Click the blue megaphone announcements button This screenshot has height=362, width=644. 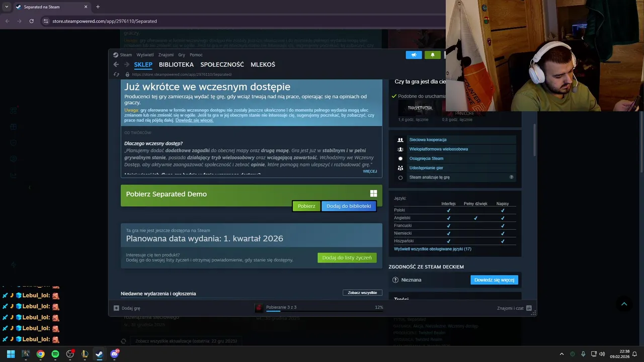414,55
